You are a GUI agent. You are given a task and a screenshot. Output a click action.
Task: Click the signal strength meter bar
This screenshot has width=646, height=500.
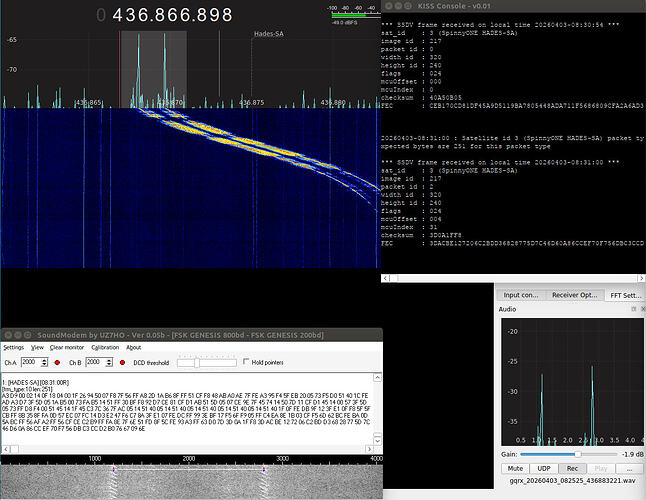[356, 15]
